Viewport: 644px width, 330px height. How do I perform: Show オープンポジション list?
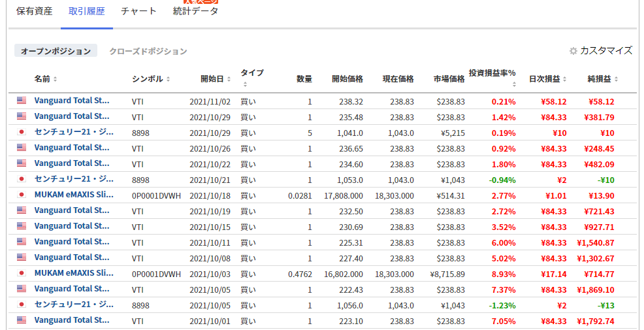(56, 51)
